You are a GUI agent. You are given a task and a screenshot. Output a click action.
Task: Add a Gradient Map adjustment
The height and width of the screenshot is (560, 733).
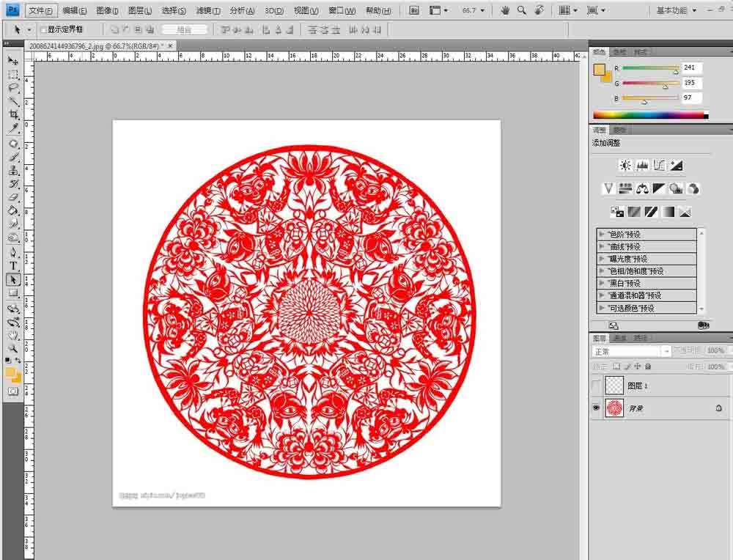pos(668,212)
